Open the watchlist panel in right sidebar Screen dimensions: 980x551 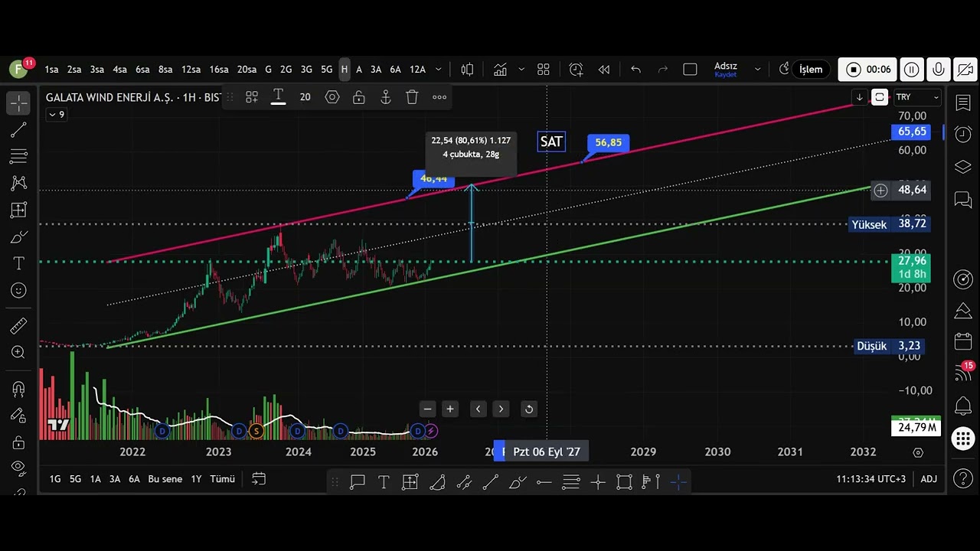click(963, 103)
